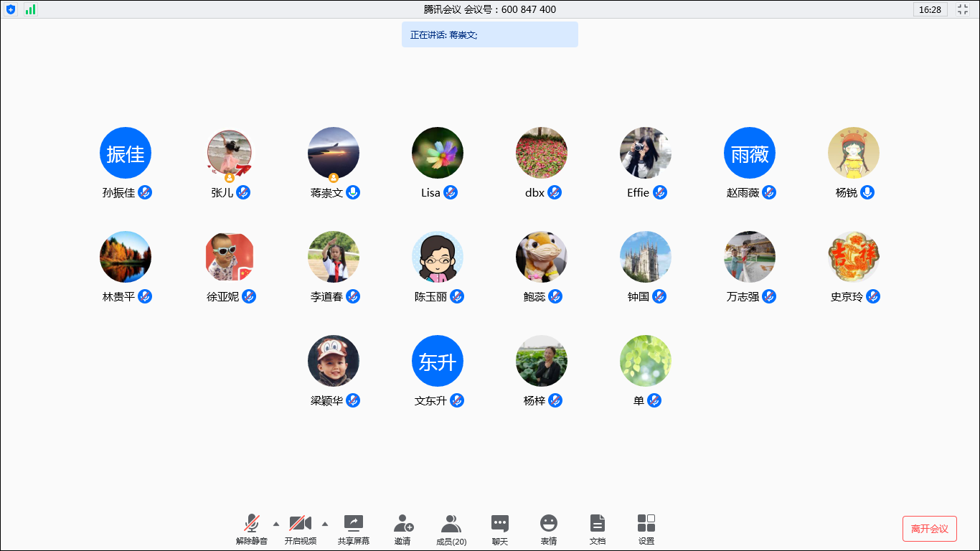The height and width of the screenshot is (551, 980).
Task: Click the microphone icon next to 杨锐
Action: coord(867,192)
